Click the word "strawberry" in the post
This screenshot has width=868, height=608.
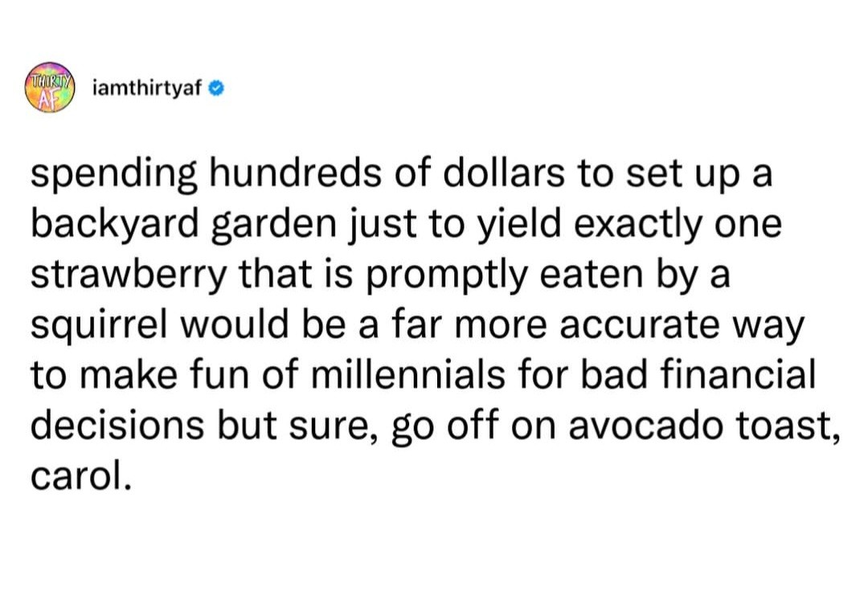pyautogui.click(x=129, y=275)
